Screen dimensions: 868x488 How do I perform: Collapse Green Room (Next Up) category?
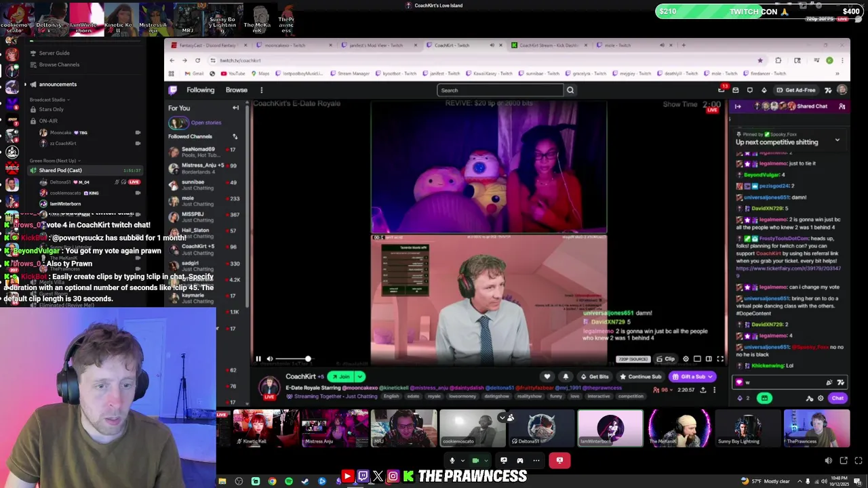point(54,161)
